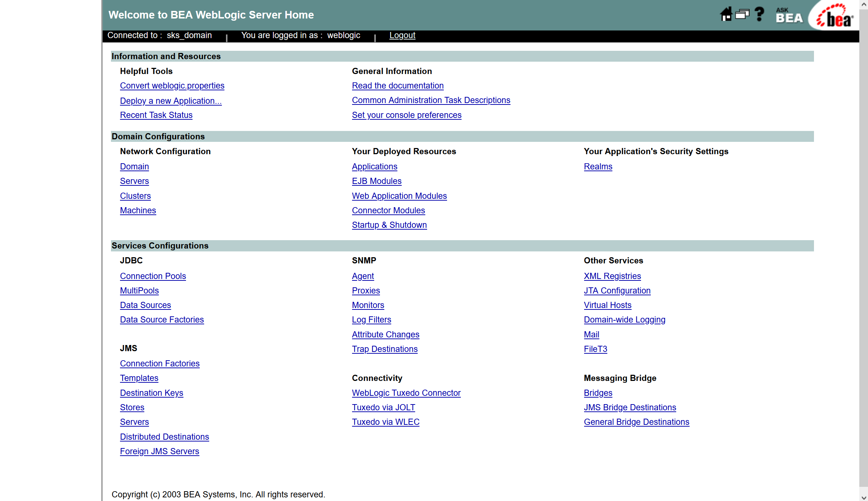Open Deploy a new Application link
Viewport: 868px width, 501px height.
click(171, 101)
